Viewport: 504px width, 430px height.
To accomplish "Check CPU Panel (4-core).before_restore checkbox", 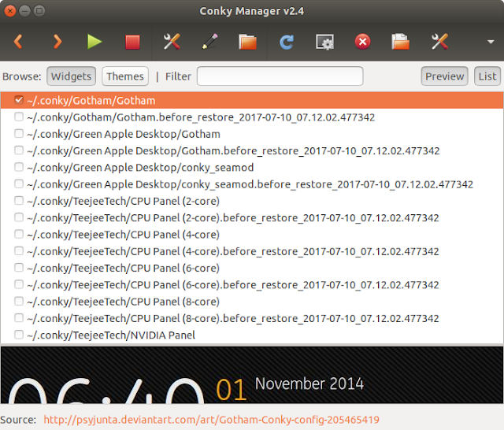I will click(x=19, y=250).
